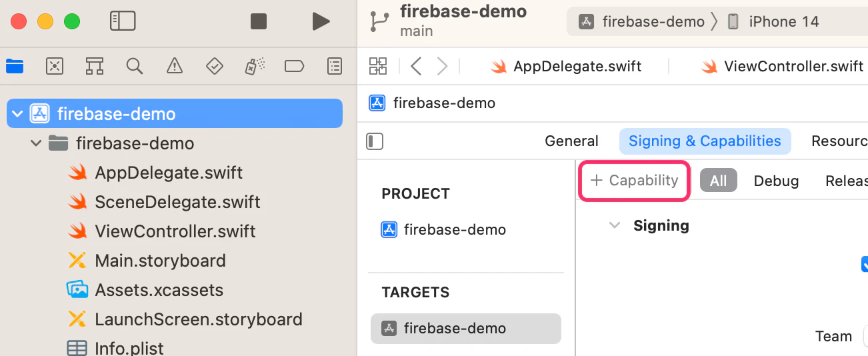Click the firebase-demo breadcrumb in jump bar

pyautogui.click(x=432, y=103)
